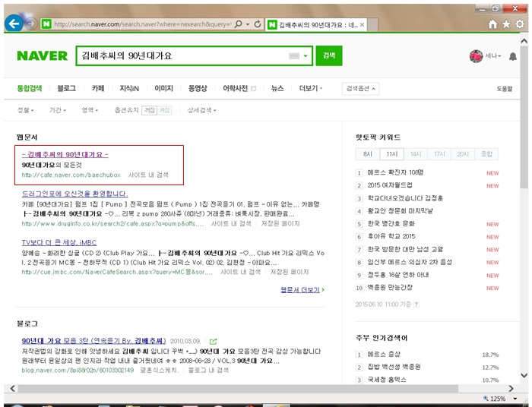Select the 11시 hot topic tab
This screenshot has width=532, height=407.
point(392,154)
